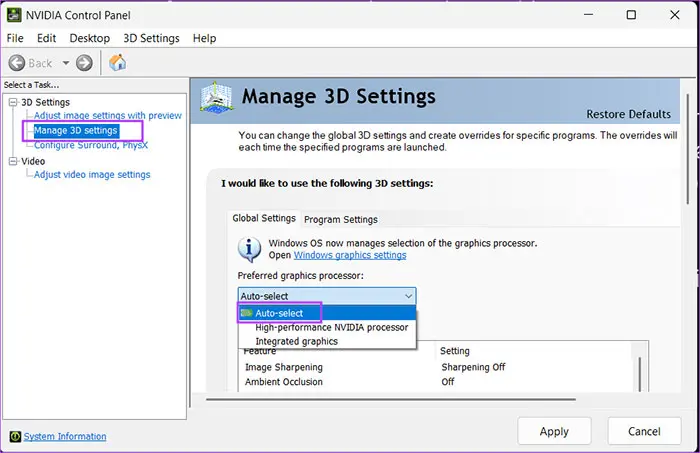Click the Forward arrow toolbar icon
The image size is (700, 453).
click(x=84, y=62)
